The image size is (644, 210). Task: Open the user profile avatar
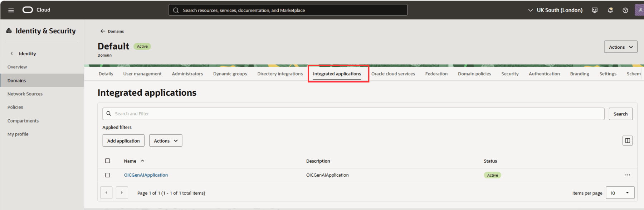pos(639,10)
